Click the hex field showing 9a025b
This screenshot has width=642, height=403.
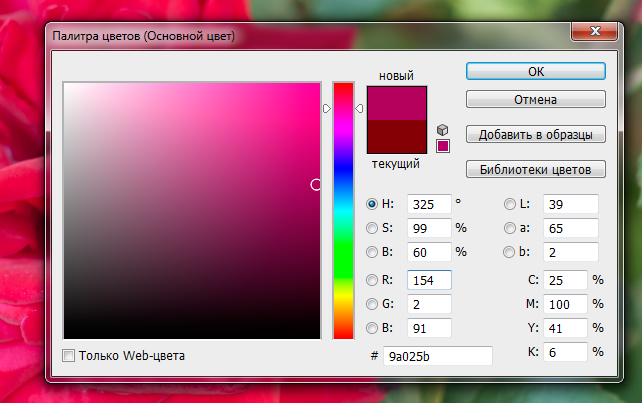(x=438, y=356)
